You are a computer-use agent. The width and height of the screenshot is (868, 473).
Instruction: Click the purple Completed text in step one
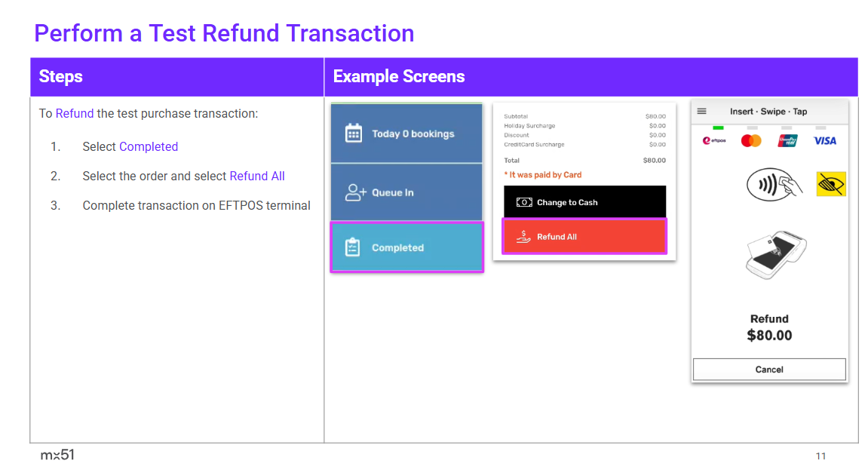point(149,146)
